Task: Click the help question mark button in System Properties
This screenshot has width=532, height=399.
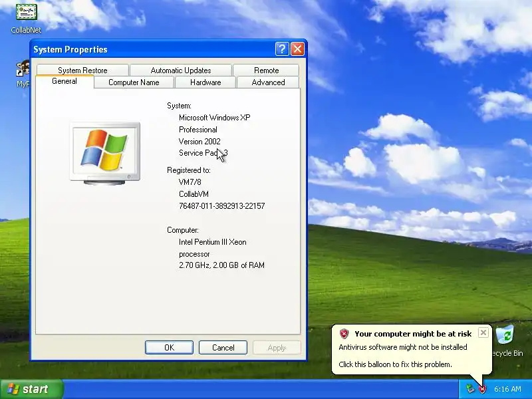Action: click(x=282, y=49)
